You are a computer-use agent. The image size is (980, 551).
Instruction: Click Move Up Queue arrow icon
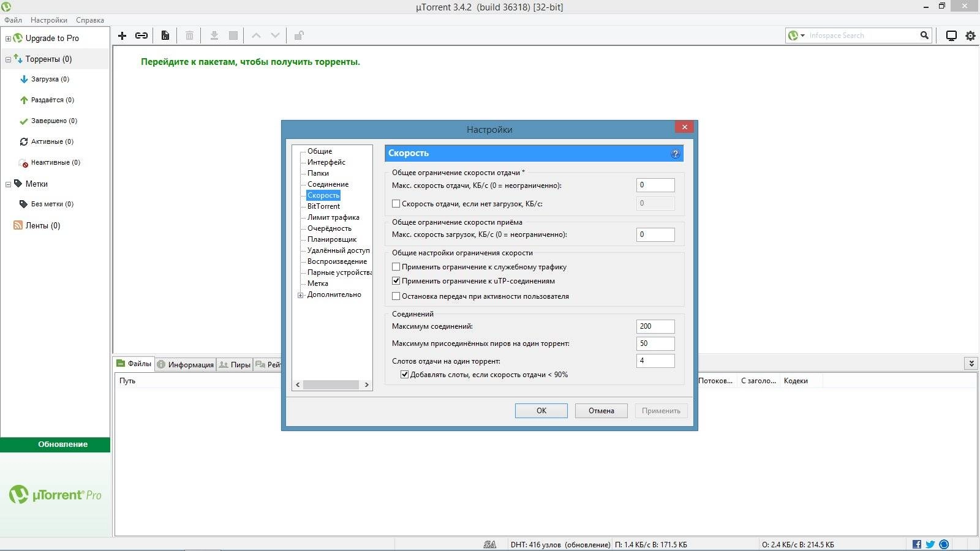pyautogui.click(x=257, y=36)
